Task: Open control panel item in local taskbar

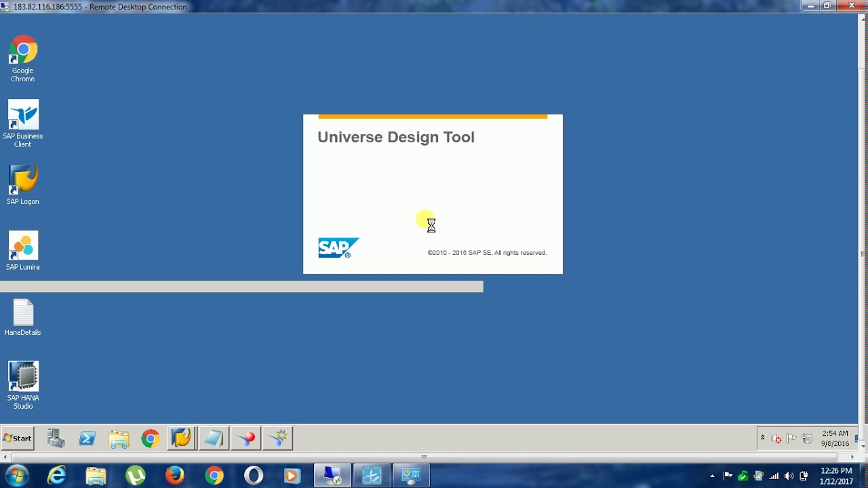Action: point(411,476)
